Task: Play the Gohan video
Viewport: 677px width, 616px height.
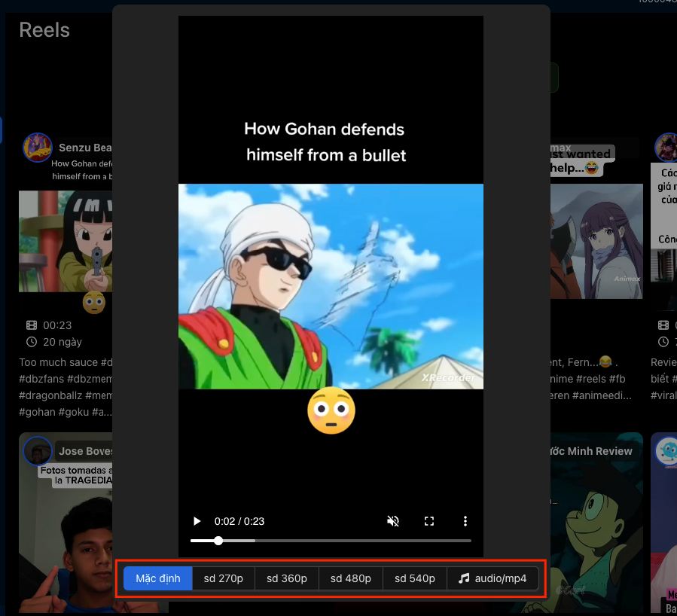Action: [x=197, y=521]
